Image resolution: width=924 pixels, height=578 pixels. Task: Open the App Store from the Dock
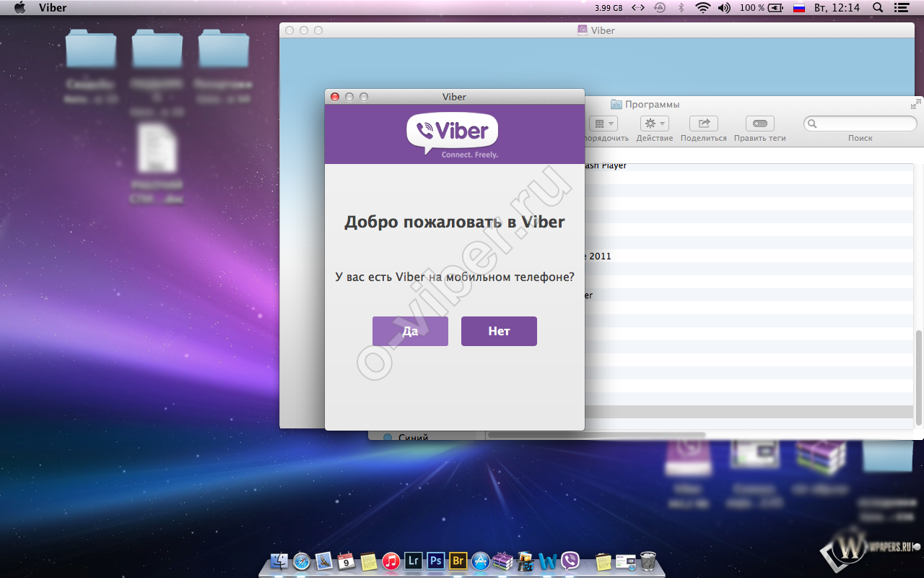point(480,561)
